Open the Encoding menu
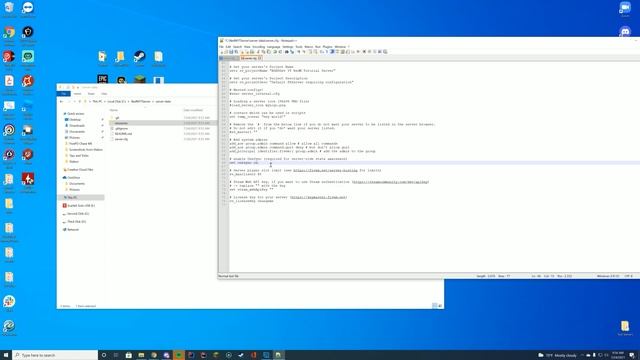The height and width of the screenshot is (360, 640). [x=258, y=47]
